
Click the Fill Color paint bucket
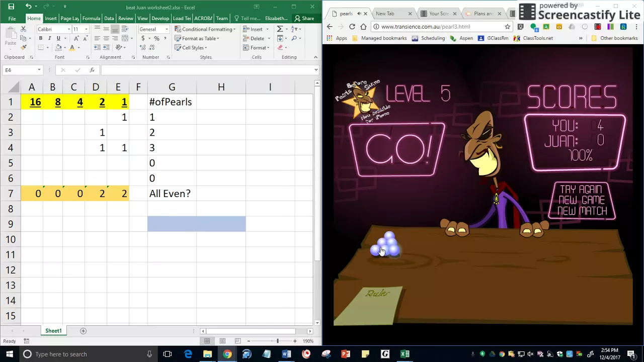[58, 47]
